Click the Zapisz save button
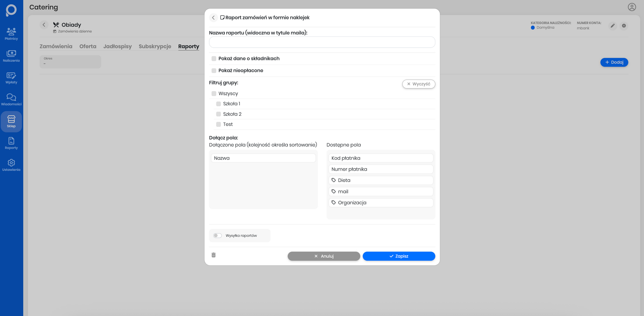Viewport: 644px width, 316px height. [399, 256]
